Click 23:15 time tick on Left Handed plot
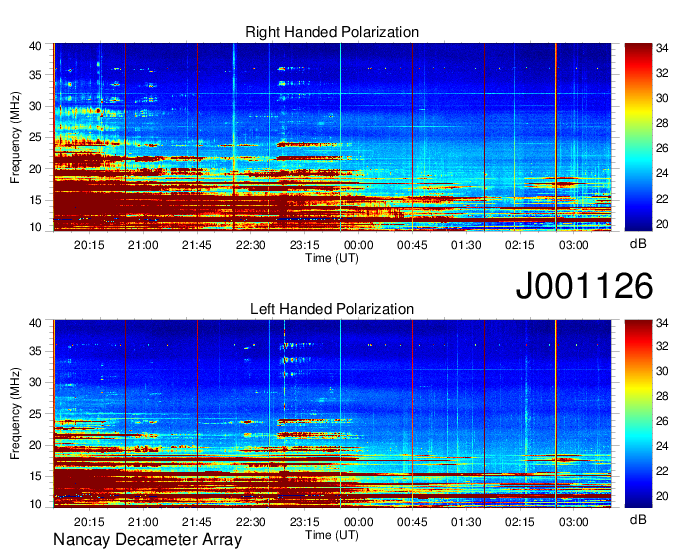The image size is (680, 552). coord(304,522)
